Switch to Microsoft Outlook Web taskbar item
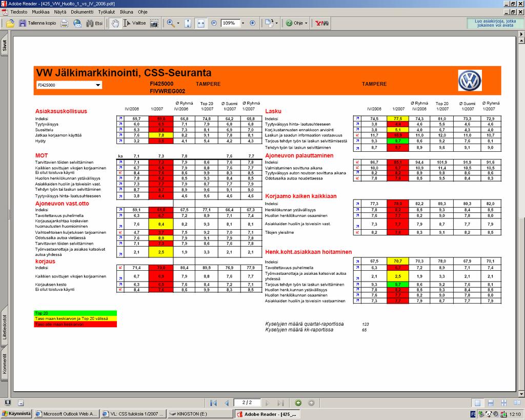The image size is (525, 420). (66, 414)
